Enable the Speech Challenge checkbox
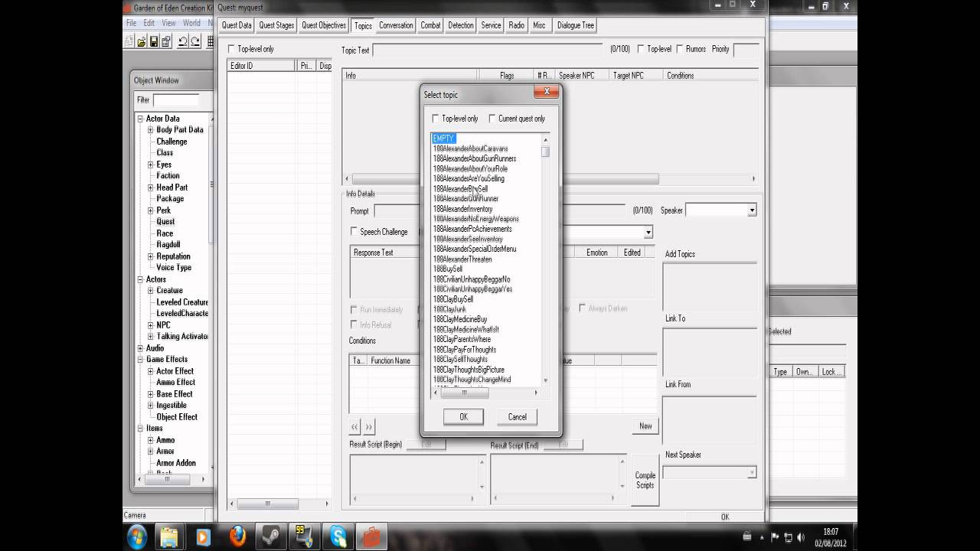This screenshot has height=551, width=980. [354, 232]
